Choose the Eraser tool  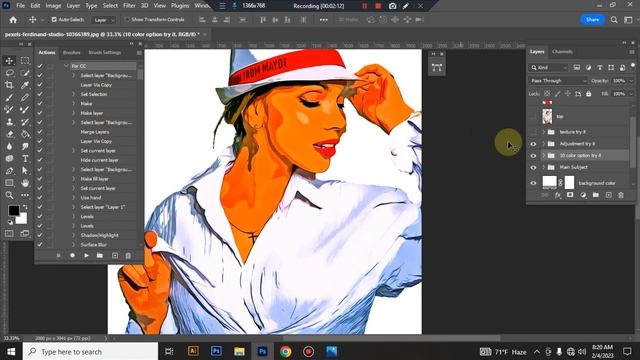click(9, 134)
